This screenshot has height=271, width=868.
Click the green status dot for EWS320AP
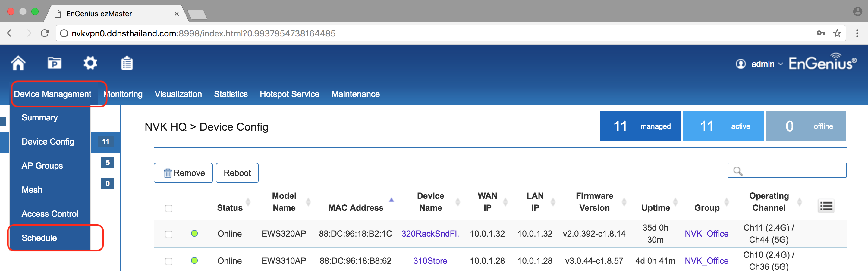tap(194, 233)
